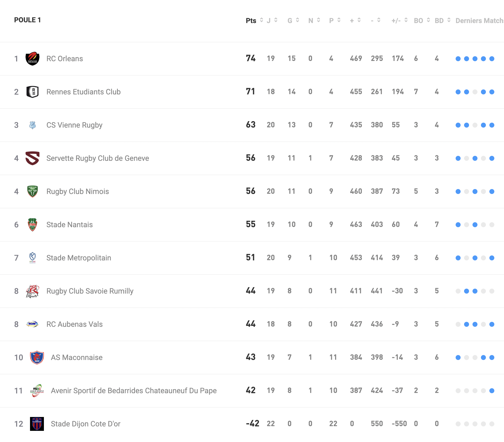
Task: Click the Rugby Club Nimois green crest
Action: tap(32, 192)
